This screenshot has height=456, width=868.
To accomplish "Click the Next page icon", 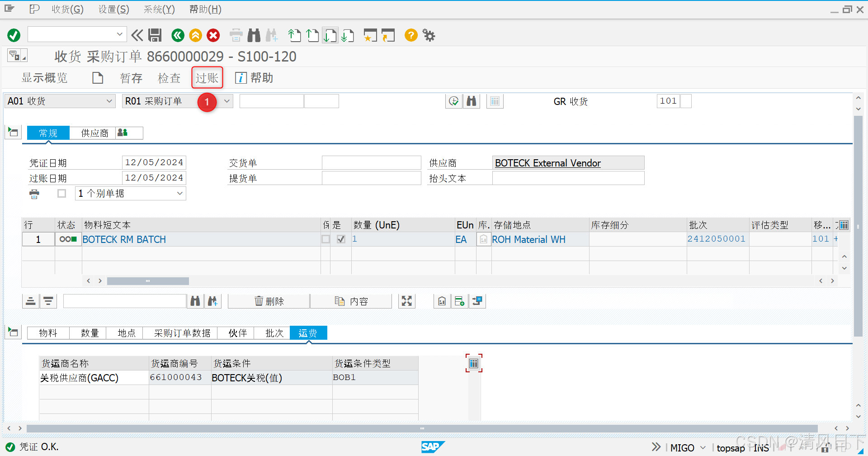I will pyautogui.click(x=330, y=35).
